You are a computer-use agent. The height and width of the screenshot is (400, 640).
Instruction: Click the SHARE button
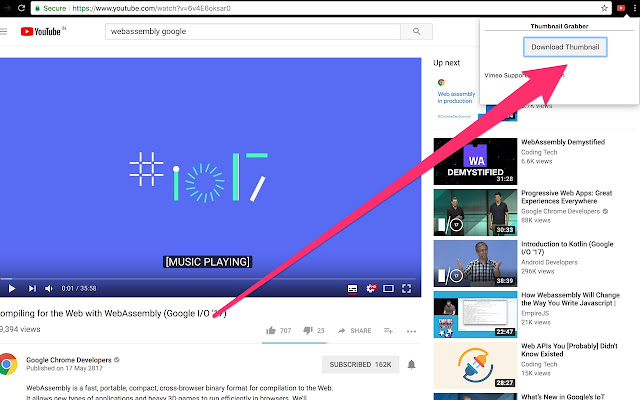pos(355,331)
